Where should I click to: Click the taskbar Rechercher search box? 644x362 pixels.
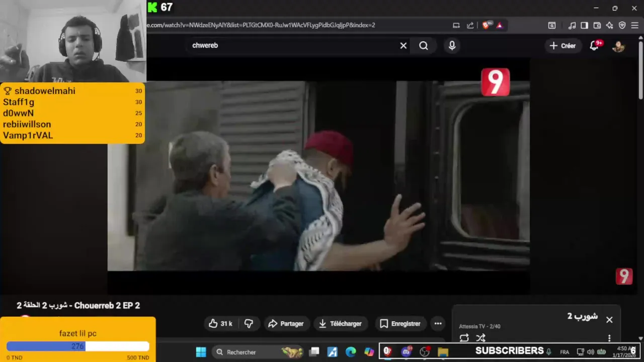(x=257, y=352)
